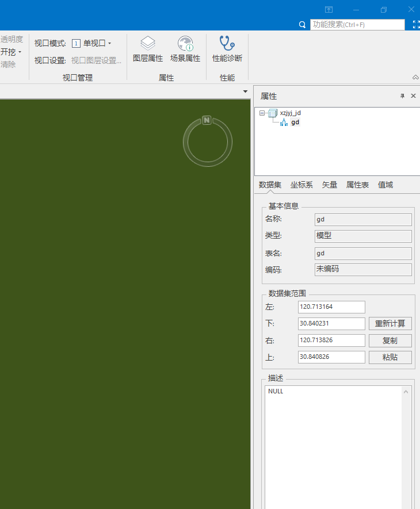Click the 基本信息 group heading
This screenshot has height=509, width=420.
point(283,206)
